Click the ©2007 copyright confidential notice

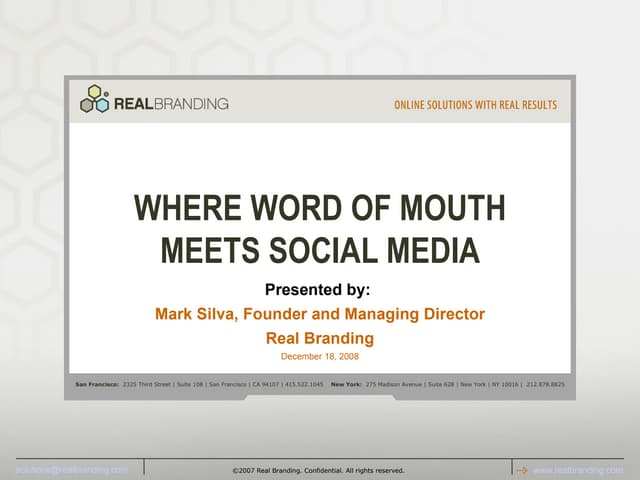[318, 470]
